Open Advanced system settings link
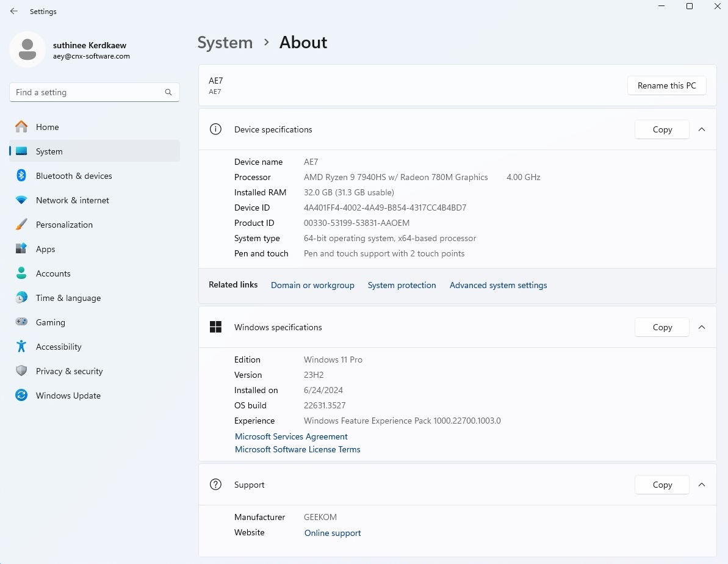This screenshot has height=564, width=728. 498,285
